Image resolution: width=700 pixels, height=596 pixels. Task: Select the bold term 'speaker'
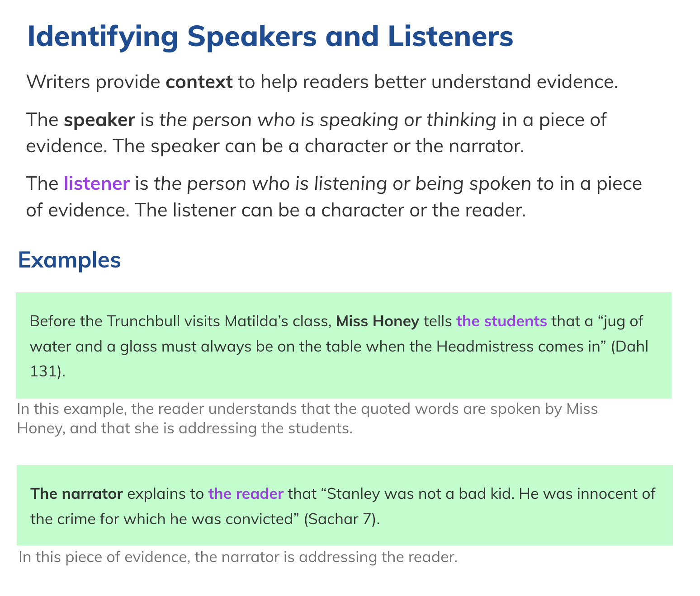99,120
